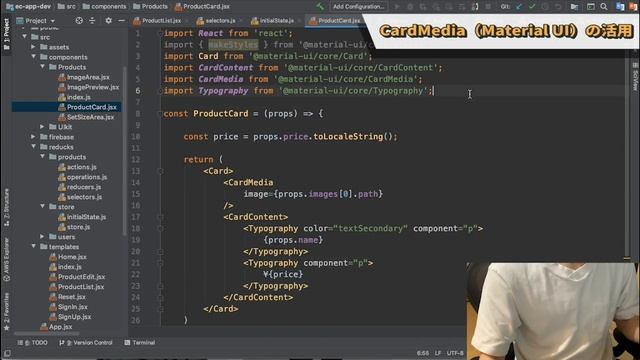Viewport: 640px width, 360px height.
Task: Select store.js file
Action: pyautogui.click(x=74, y=227)
